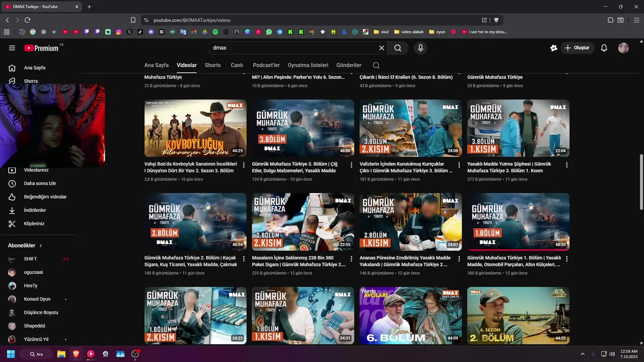Image resolution: width=644 pixels, height=362 pixels.
Task: Open the 'okul' bookmarks folder
Action: click(x=381, y=32)
